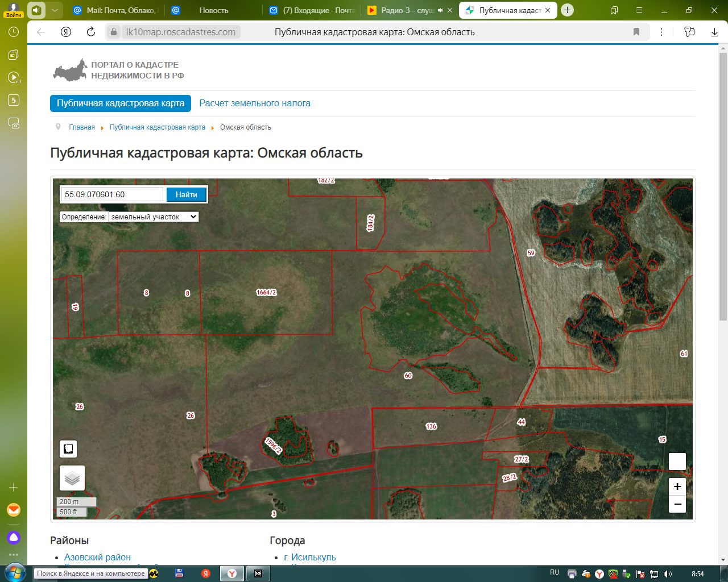Click the map measurement ruler tool
Viewport: 728px width, 582px height.
tap(68, 449)
